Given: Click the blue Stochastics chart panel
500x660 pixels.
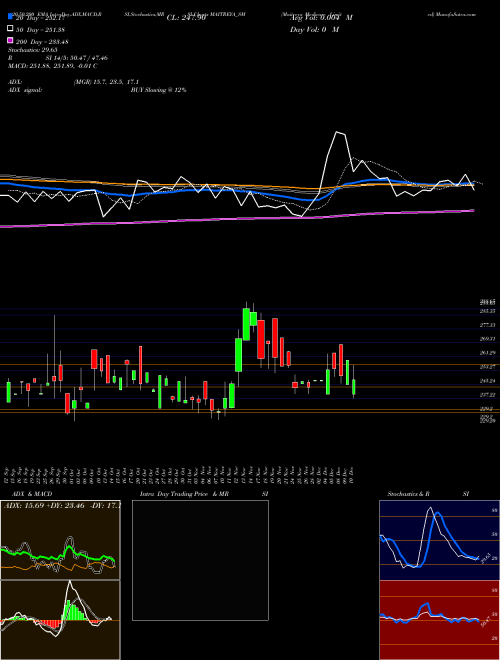Looking at the screenshot, I should point(439,540).
